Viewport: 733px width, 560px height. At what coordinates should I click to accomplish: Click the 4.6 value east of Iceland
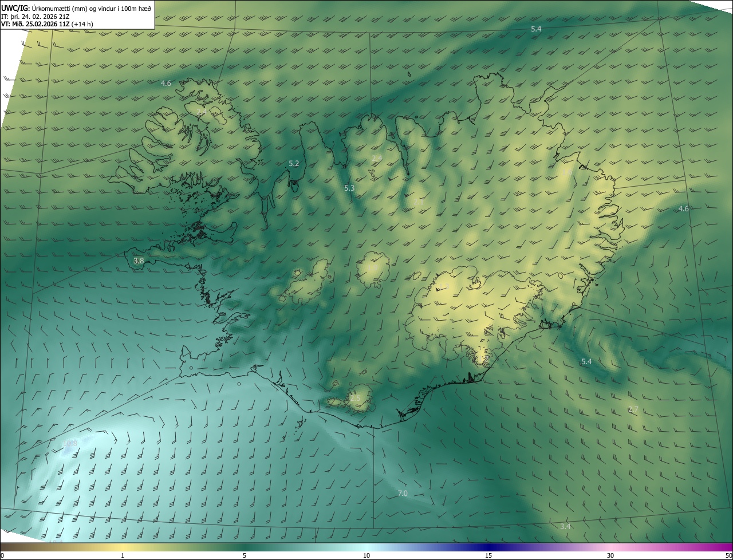[x=684, y=208]
